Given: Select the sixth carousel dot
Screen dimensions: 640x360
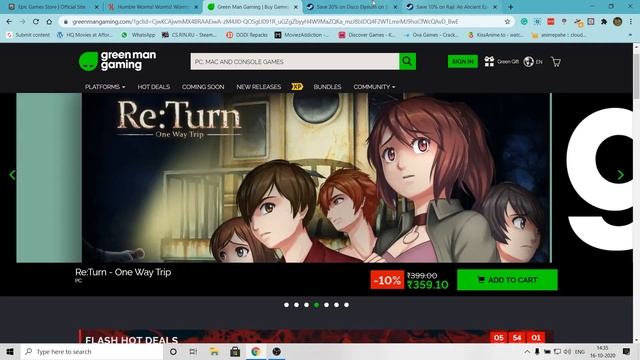Looking at the screenshot, I should coord(336,305).
